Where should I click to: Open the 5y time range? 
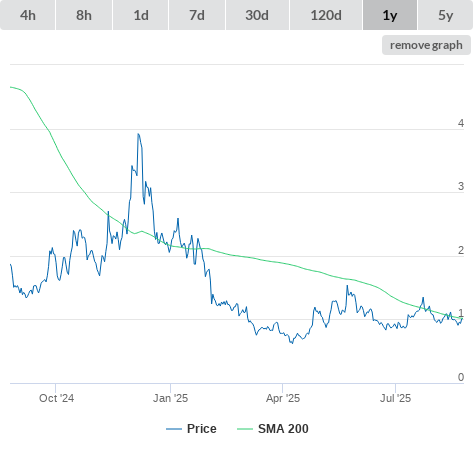pos(445,15)
